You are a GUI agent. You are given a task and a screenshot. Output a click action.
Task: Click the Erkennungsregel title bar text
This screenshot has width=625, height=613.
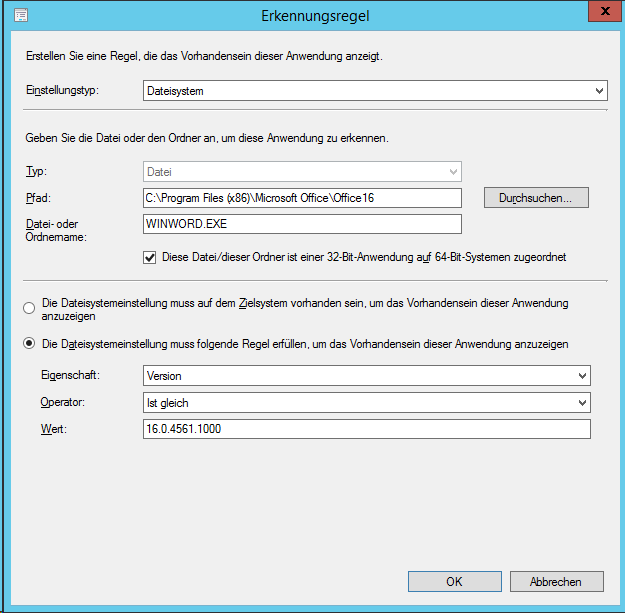tap(311, 15)
